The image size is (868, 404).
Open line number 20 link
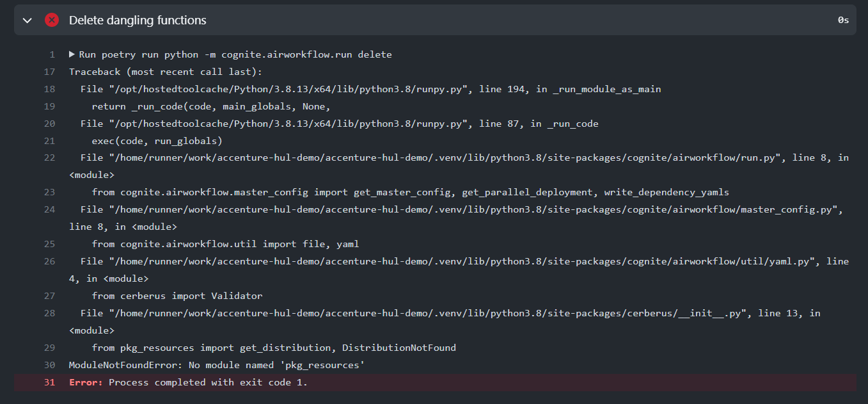(49, 124)
